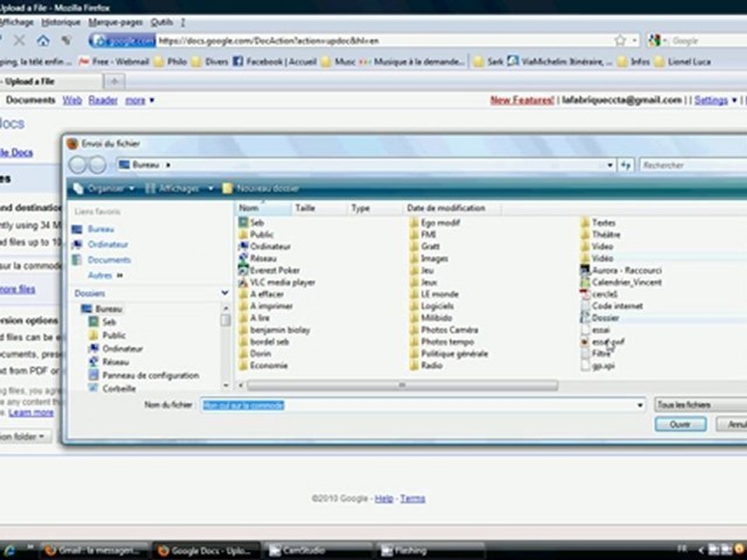
Task: Open the New Features! link
Action: (522, 100)
